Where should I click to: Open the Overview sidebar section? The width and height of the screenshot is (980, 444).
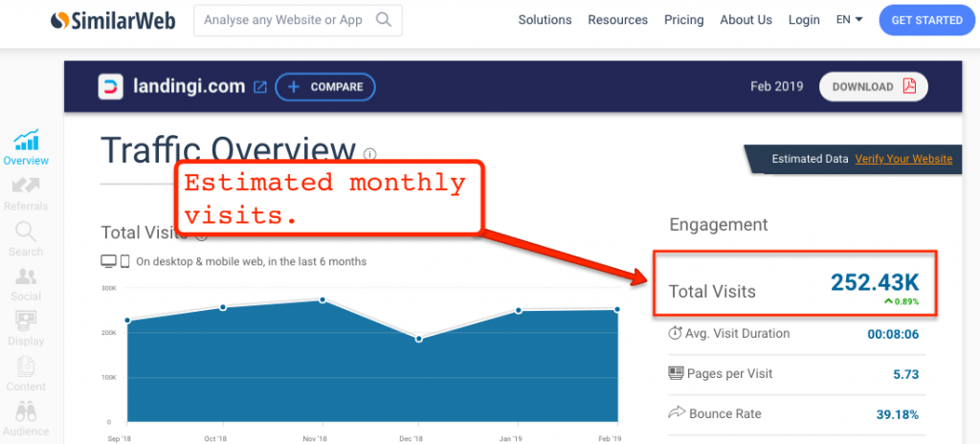pos(26,147)
